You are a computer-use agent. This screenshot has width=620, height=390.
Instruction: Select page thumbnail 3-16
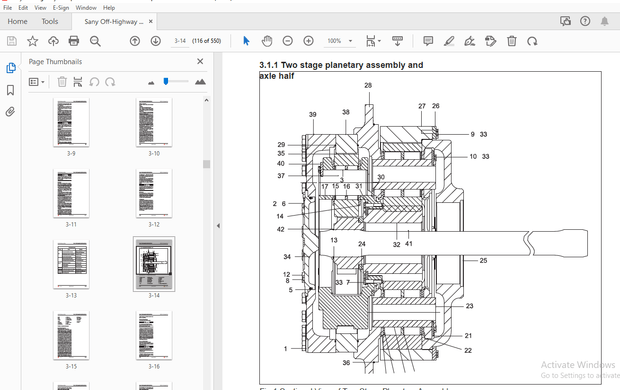(x=154, y=335)
